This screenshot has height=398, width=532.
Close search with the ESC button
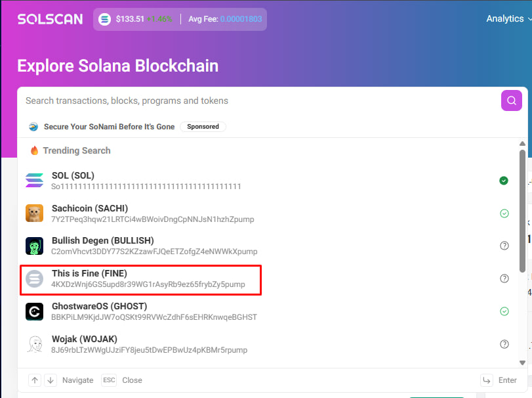click(x=109, y=380)
